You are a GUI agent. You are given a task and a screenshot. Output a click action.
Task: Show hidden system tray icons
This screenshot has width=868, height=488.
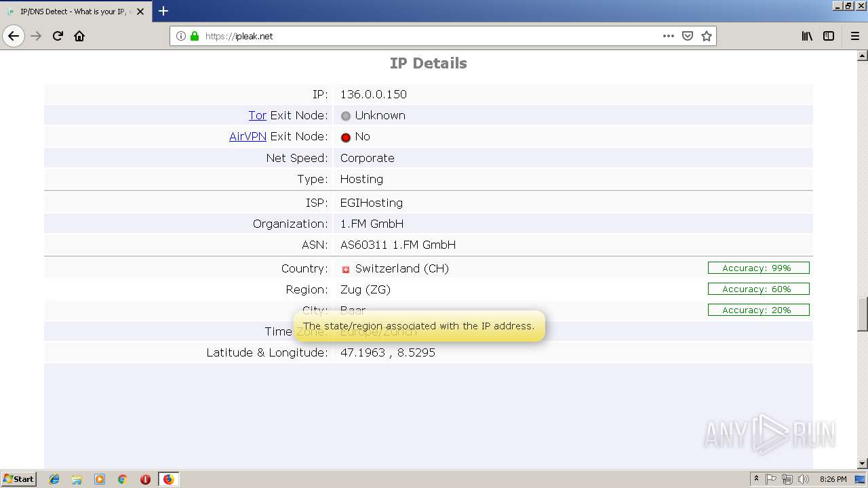click(756, 479)
